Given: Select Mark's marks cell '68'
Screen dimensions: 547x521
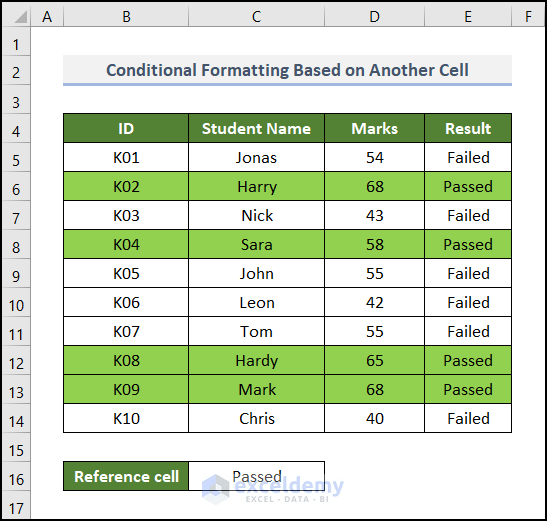Looking at the screenshot, I should point(374,389).
